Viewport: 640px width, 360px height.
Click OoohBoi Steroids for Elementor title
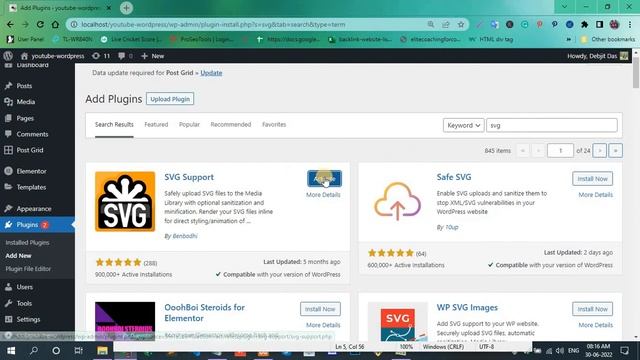pyautogui.click(x=204, y=313)
